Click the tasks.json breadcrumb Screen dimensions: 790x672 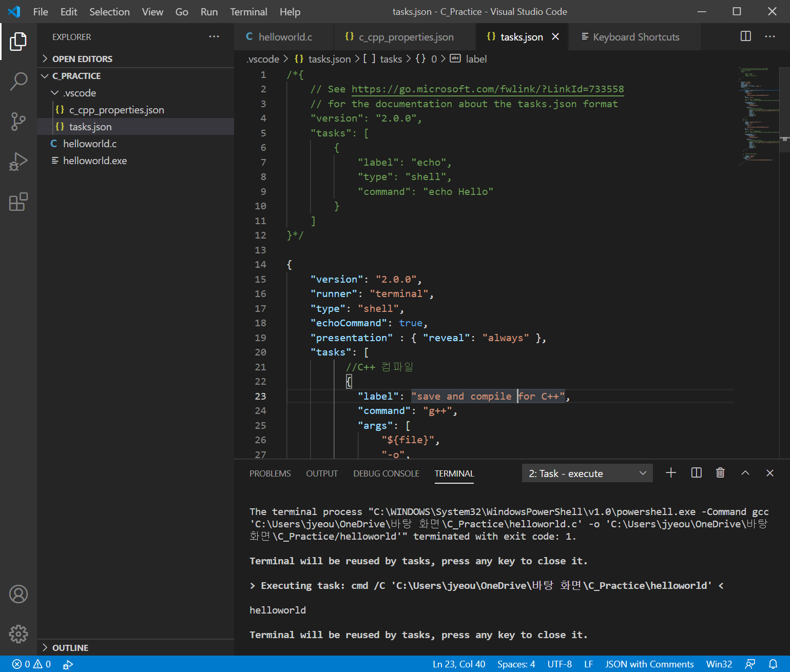pos(323,59)
